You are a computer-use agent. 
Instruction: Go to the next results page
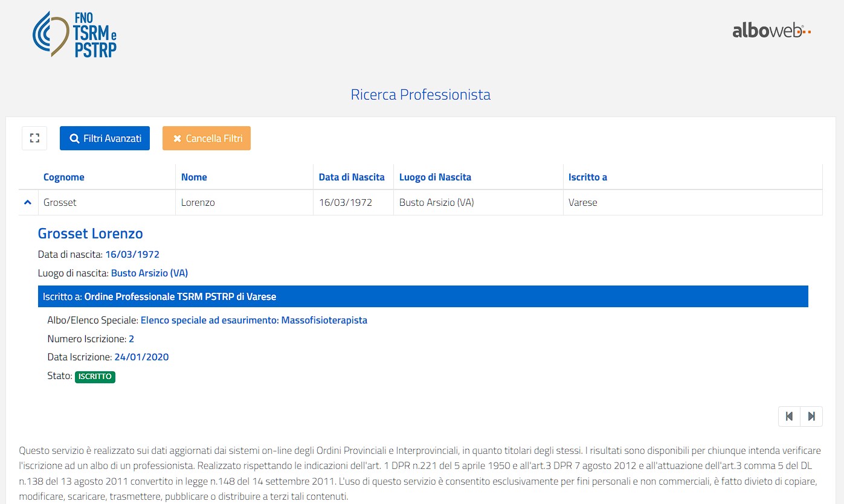[811, 416]
